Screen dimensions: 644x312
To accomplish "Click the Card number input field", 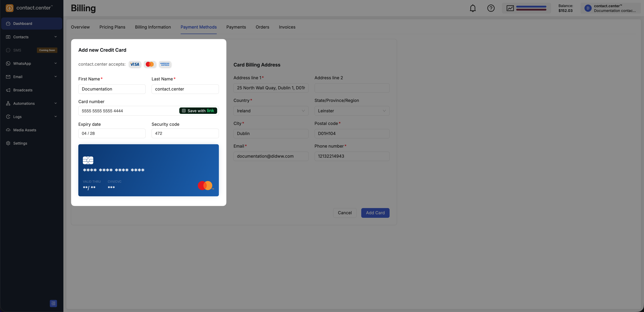I will 127,111.
